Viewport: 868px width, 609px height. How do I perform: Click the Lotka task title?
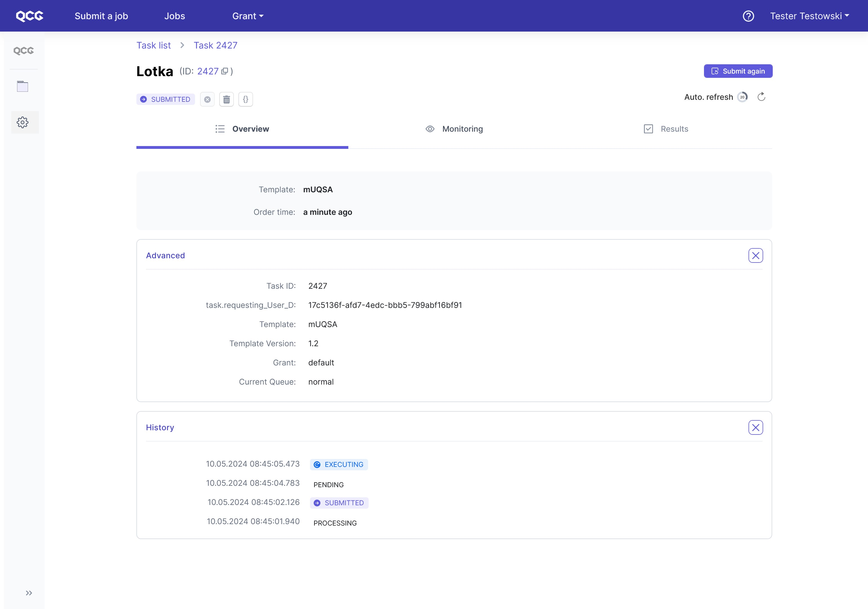point(155,71)
